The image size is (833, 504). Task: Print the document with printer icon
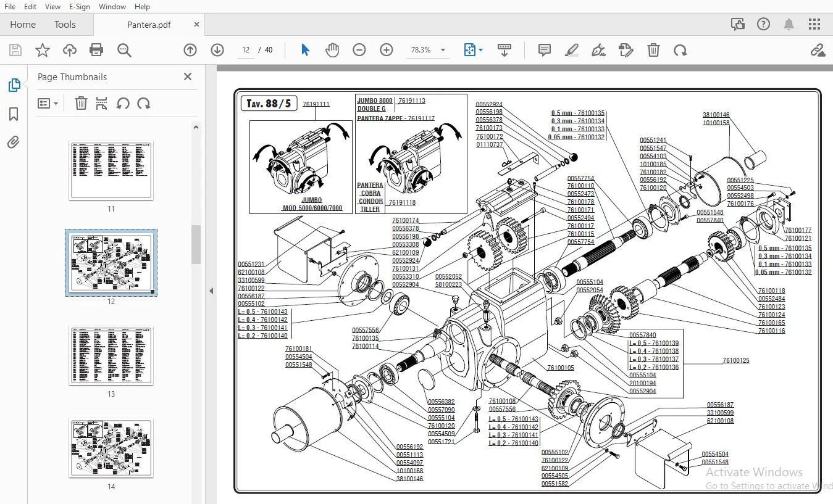click(96, 50)
